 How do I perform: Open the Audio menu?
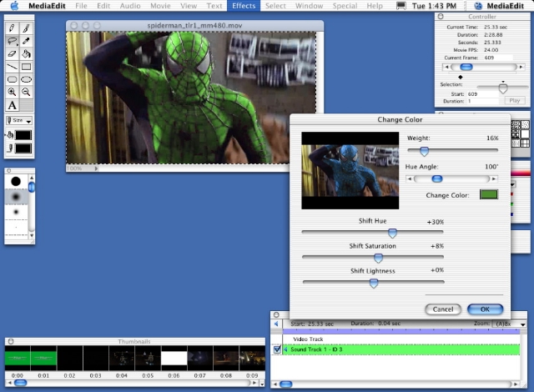[x=130, y=6]
